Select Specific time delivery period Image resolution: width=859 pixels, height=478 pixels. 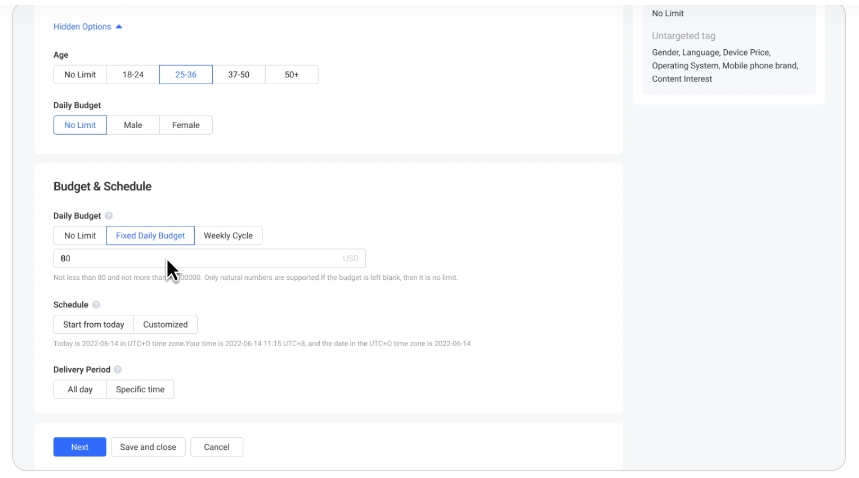(x=141, y=390)
